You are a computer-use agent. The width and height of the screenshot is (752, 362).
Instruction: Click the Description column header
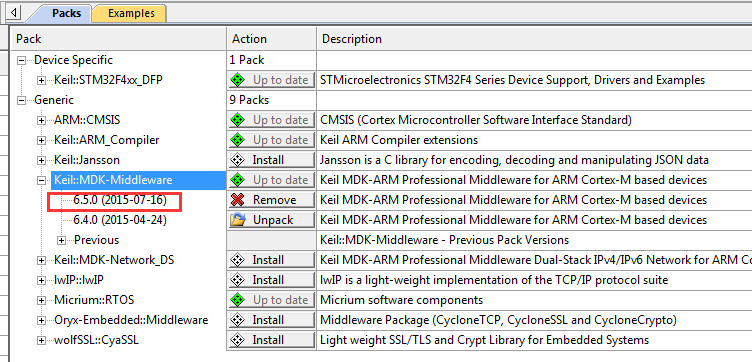(352, 39)
